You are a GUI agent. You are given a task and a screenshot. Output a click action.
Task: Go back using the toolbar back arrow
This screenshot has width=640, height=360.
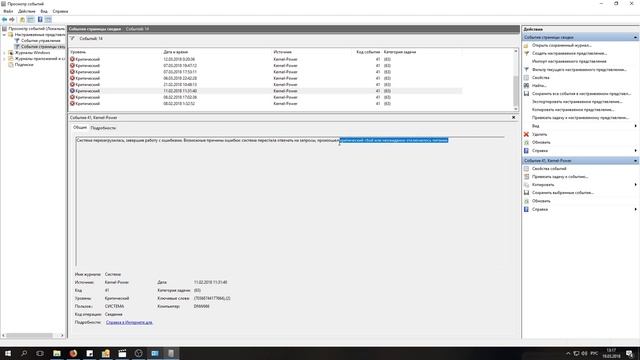[x=4, y=20]
